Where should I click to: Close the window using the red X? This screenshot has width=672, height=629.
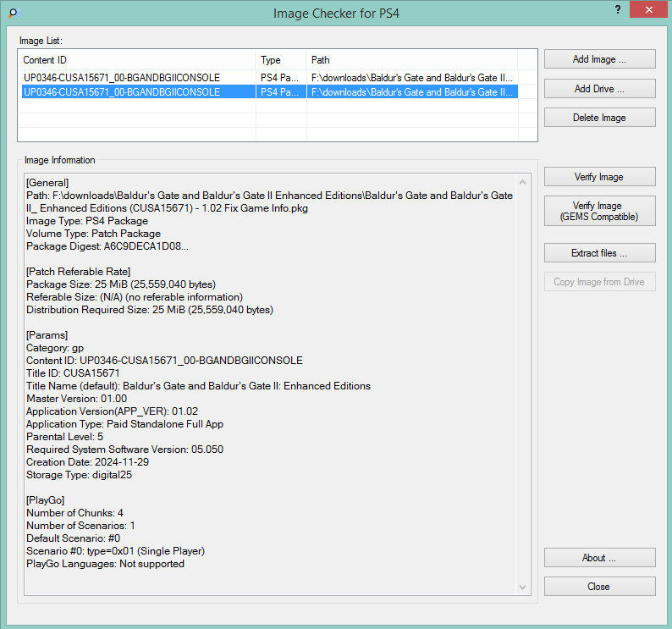(649, 9)
